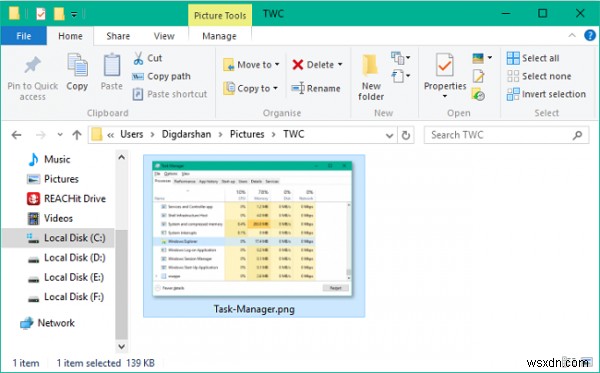Open the File menu

(24, 36)
